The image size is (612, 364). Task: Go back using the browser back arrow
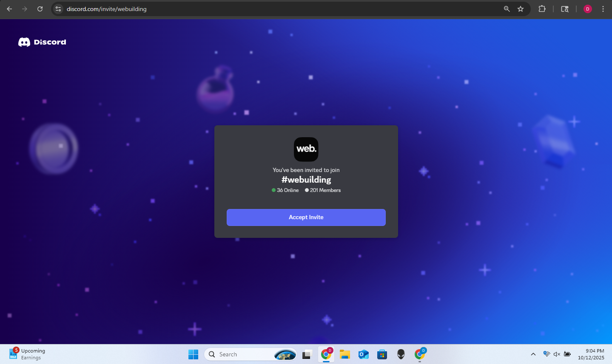9,9
